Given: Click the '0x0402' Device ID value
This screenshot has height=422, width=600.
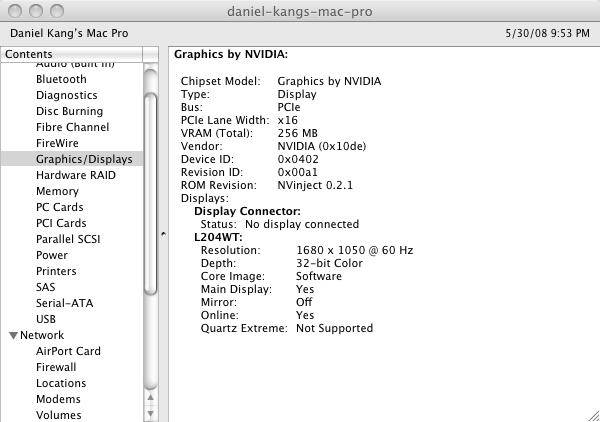Looking at the screenshot, I should 298,159.
